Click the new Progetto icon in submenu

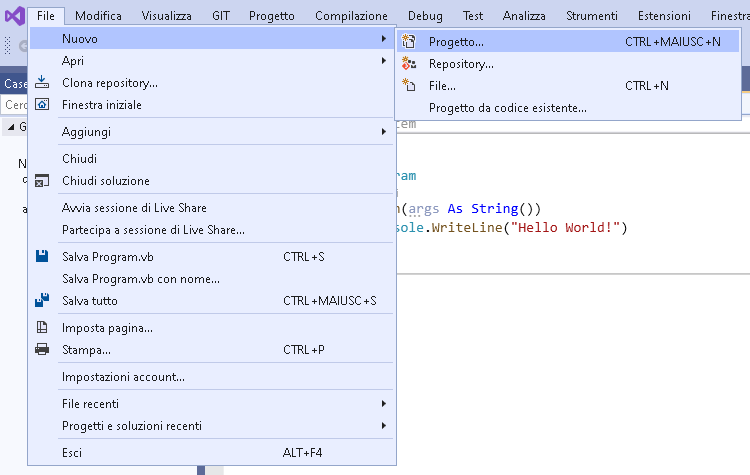[408, 42]
